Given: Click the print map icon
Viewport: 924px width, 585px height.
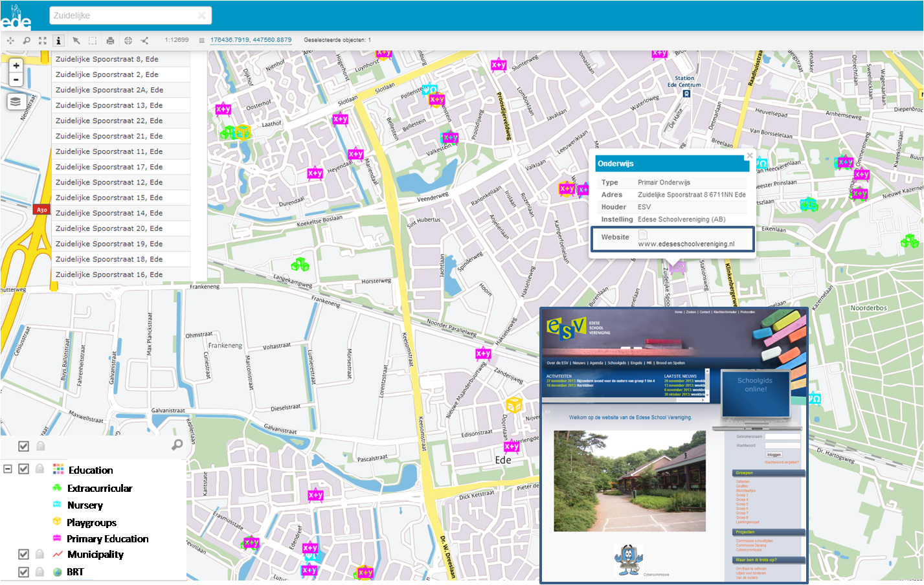Looking at the screenshot, I should pyautogui.click(x=110, y=40).
